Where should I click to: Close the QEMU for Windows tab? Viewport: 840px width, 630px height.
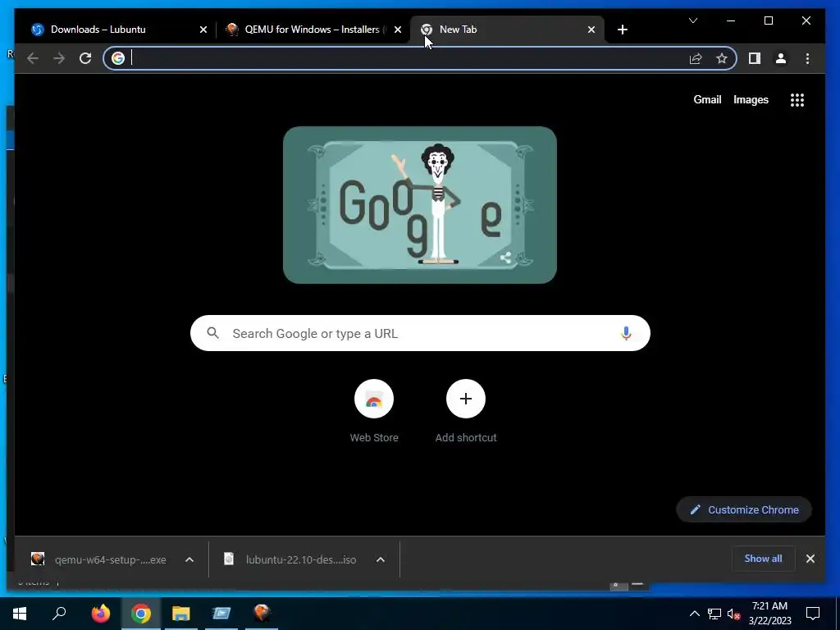(x=398, y=30)
